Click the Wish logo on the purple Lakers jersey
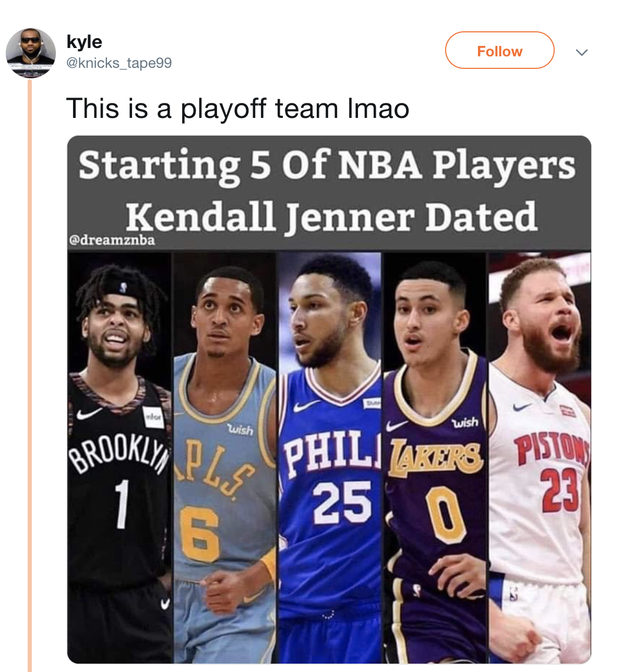The width and height of the screenshot is (622, 672). coord(464,422)
